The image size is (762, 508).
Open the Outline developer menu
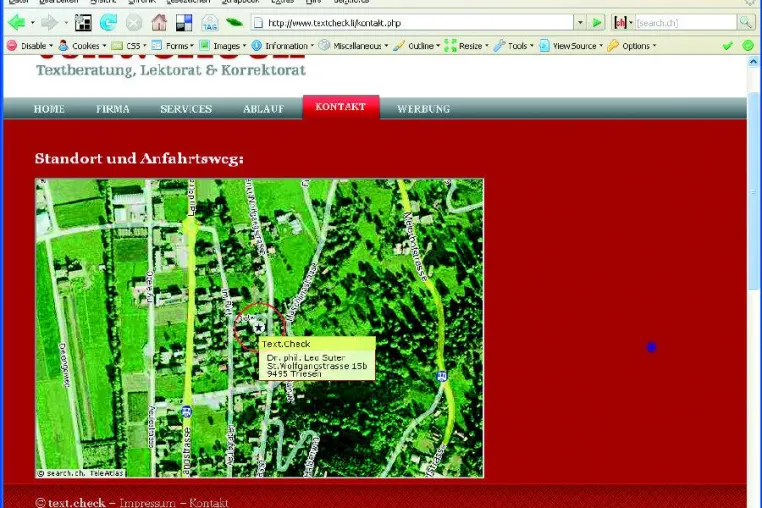click(x=416, y=46)
